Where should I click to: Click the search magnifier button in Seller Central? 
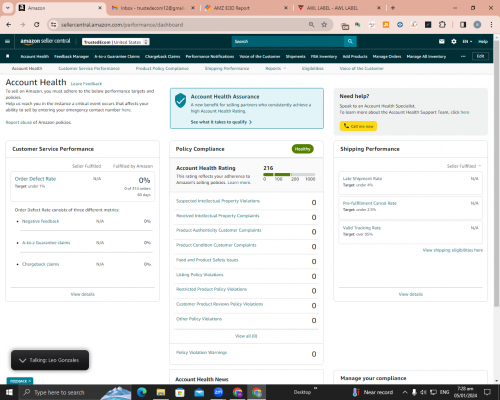click(350, 41)
